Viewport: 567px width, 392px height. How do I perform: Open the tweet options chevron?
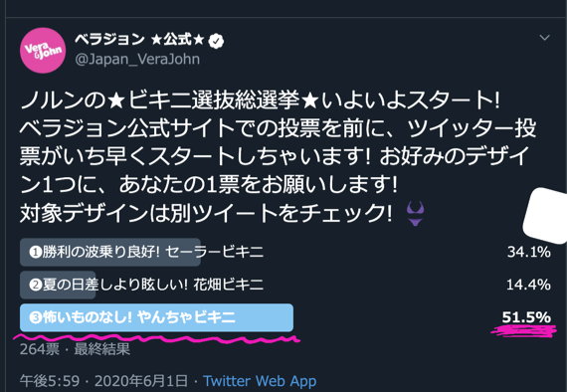[x=544, y=37]
